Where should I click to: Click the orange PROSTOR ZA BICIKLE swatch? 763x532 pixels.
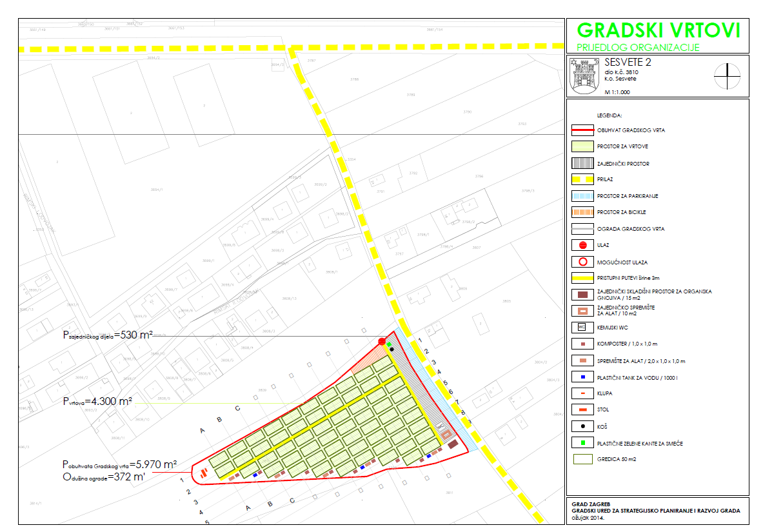click(x=582, y=212)
